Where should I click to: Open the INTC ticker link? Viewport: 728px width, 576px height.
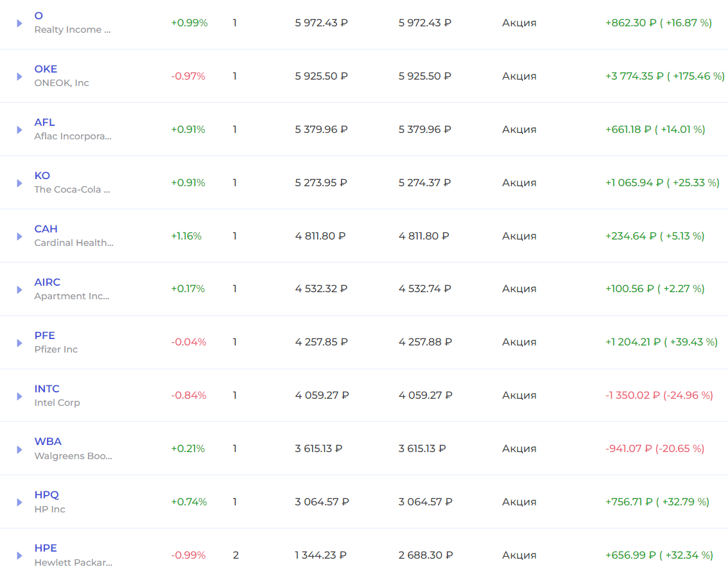47,388
